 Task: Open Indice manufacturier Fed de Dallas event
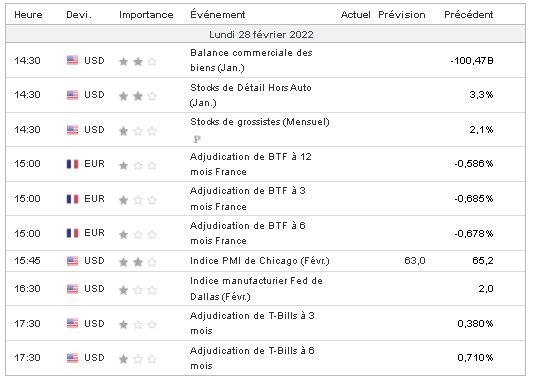pyautogui.click(x=256, y=289)
